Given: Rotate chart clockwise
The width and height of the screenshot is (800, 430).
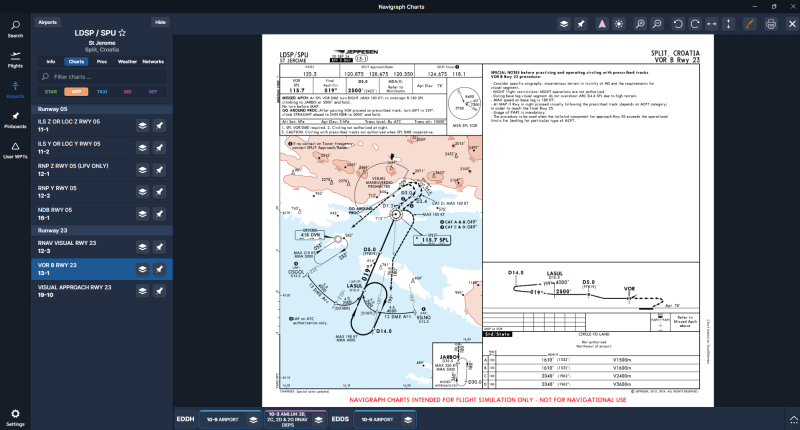Looking at the screenshot, I should 695,24.
